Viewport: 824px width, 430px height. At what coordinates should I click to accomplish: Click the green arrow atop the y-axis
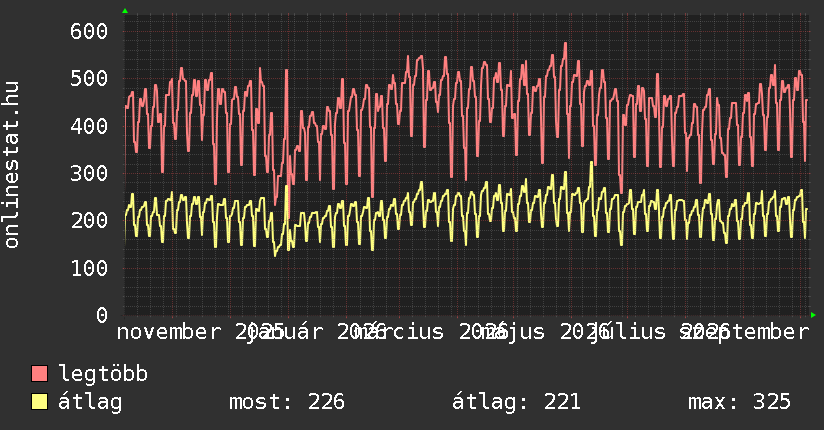[125, 11]
